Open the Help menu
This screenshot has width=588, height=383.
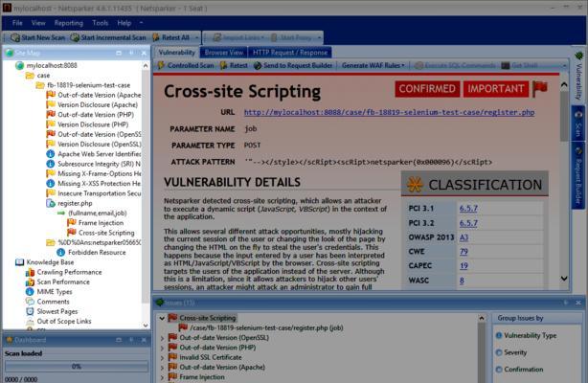coord(124,23)
